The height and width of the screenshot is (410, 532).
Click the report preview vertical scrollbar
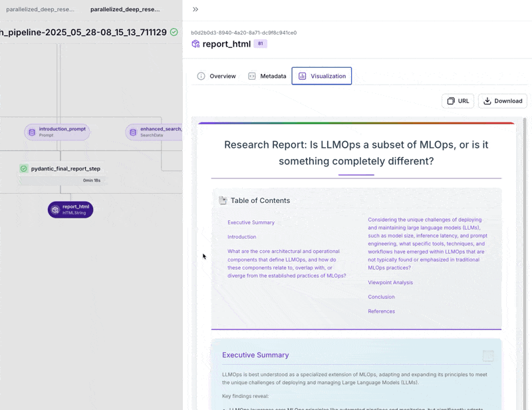(x=525, y=200)
